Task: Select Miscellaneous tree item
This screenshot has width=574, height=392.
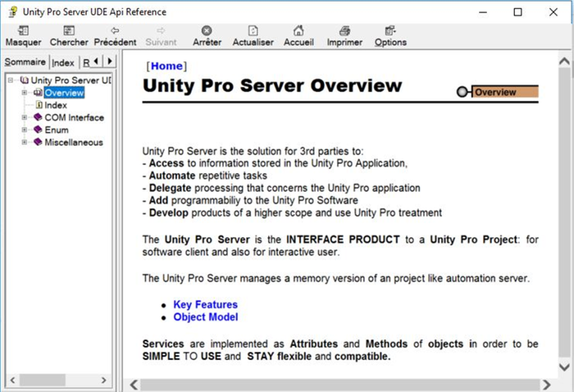Action: coord(74,143)
